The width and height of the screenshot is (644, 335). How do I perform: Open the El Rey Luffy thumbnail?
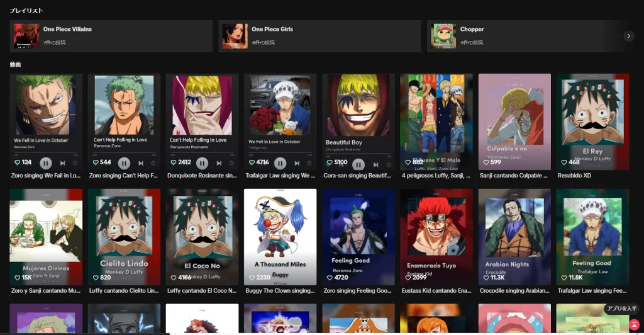click(x=592, y=122)
